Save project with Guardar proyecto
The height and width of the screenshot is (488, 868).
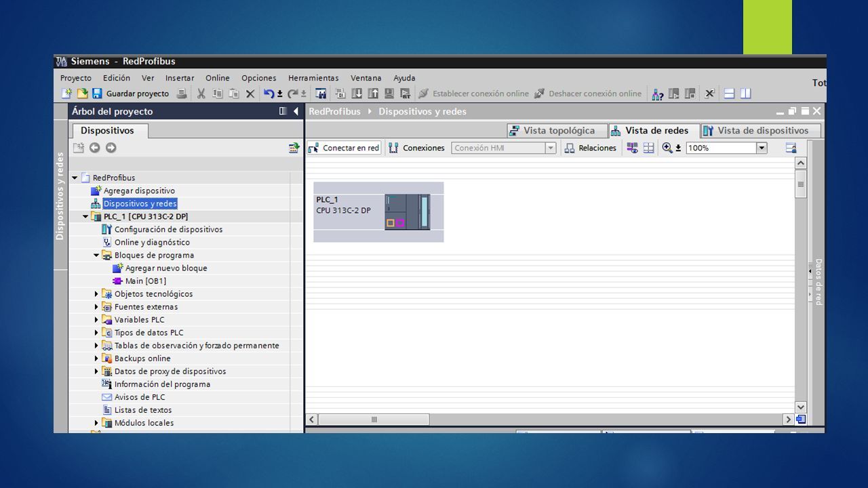130,94
